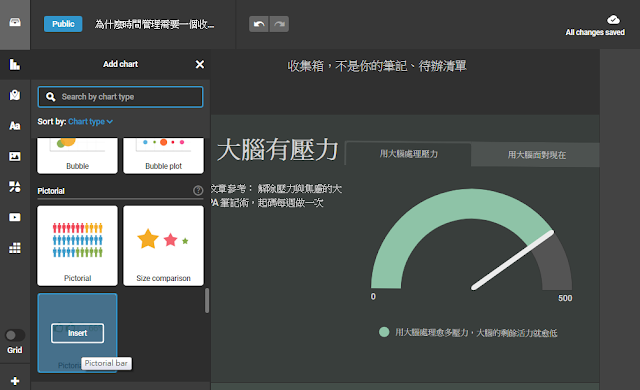Open the Pictorial section help icon
The width and height of the screenshot is (640, 390).
coord(198,191)
